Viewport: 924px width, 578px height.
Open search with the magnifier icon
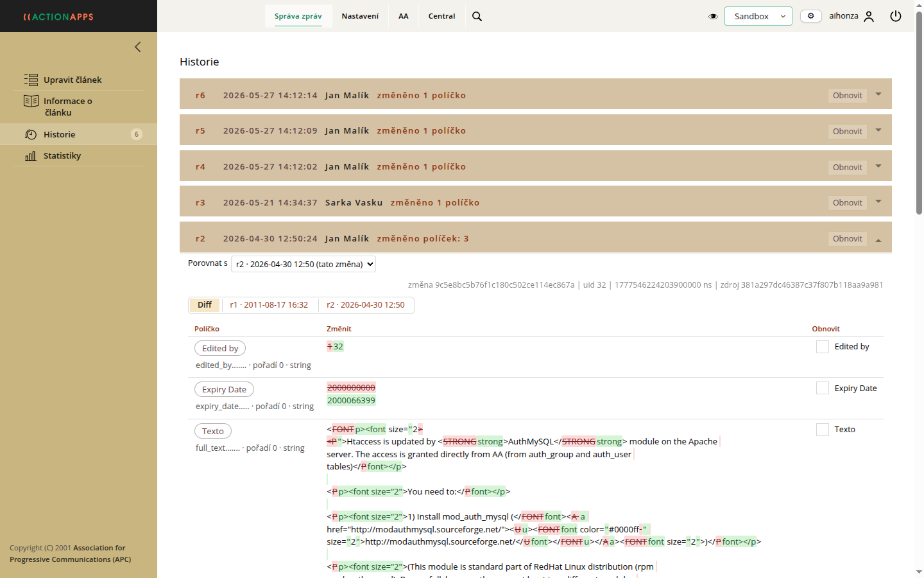[x=477, y=16]
